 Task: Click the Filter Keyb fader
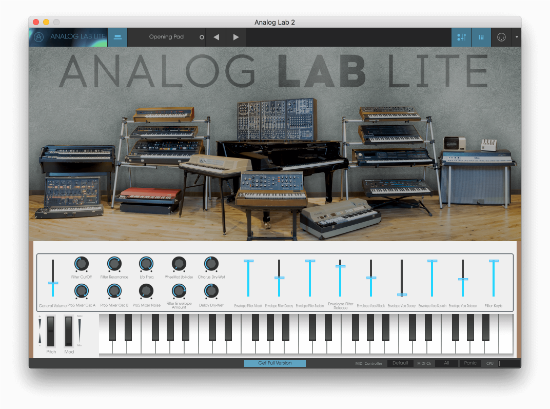494,278
